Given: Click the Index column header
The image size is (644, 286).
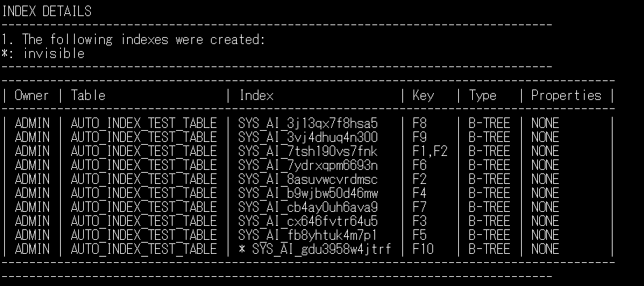Looking at the screenshot, I should click(x=256, y=95).
